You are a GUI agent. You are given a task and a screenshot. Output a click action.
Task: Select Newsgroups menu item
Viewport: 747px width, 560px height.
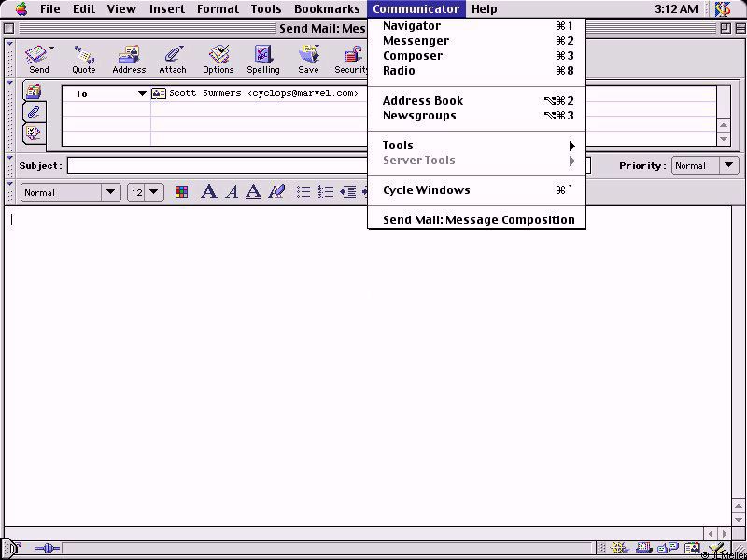coord(476,115)
